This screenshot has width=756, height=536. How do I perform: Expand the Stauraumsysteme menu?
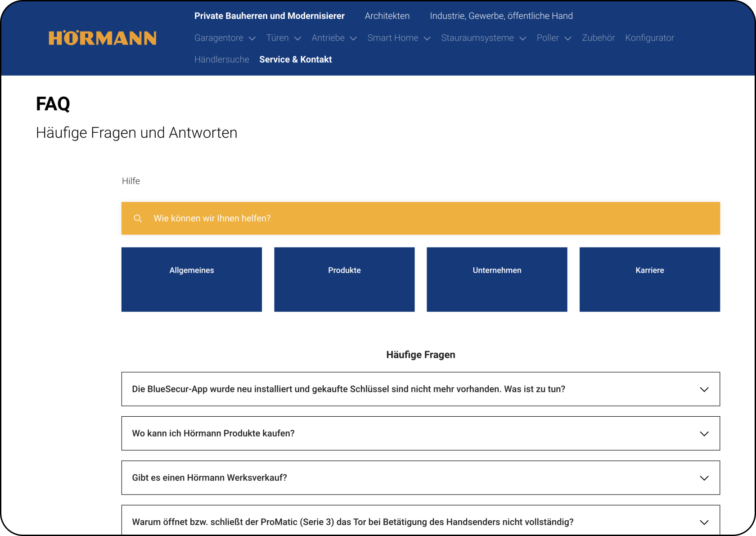[483, 38]
